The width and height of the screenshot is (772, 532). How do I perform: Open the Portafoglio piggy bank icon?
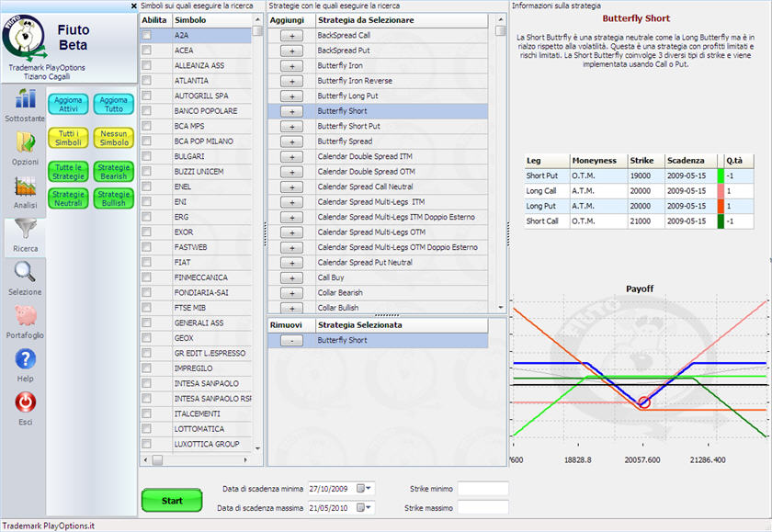point(25,316)
